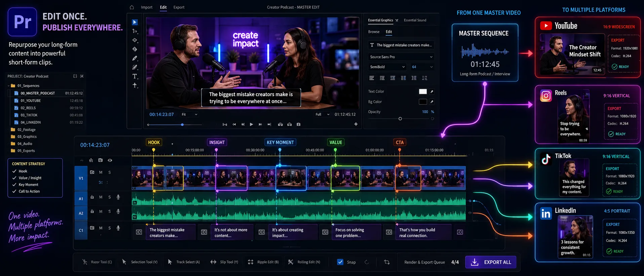Screen dimensions: 644x276
Task: Enable voice-over record mic on track A1
Action: [118, 197]
